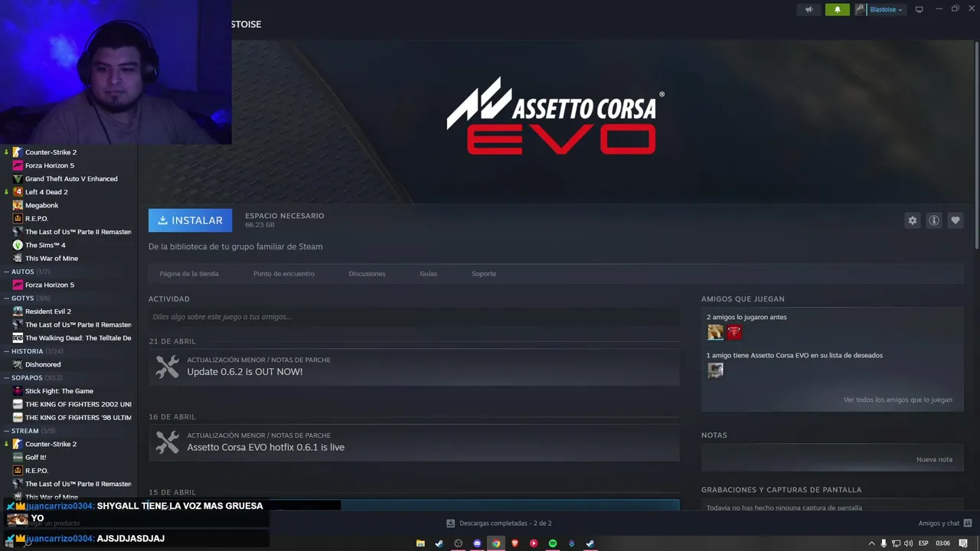
Task: Click the '21 DE ABRIL' date heading
Action: [x=172, y=341]
